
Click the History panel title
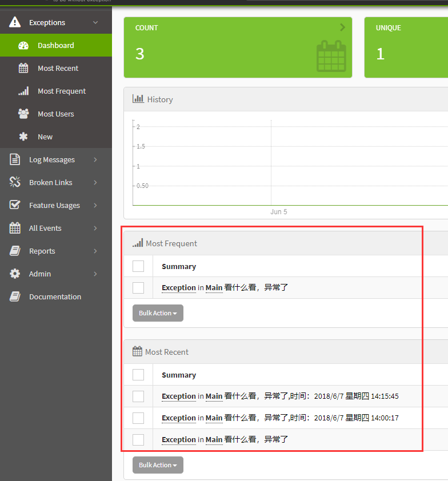click(x=160, y=99)
